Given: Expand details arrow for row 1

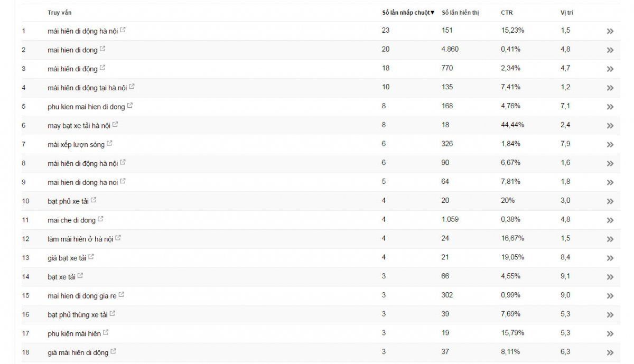Looking at the screenshot, I should pyautogui.click(x=610, y=31).
